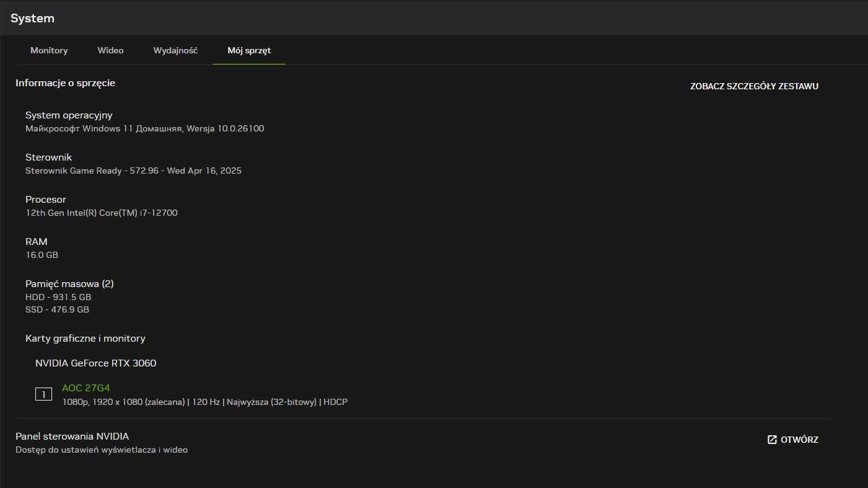The image size is (868, 488).
Task: Select the HDD - 931.5 GB entry
Action: pyautogui.click(x=58, y=297)
